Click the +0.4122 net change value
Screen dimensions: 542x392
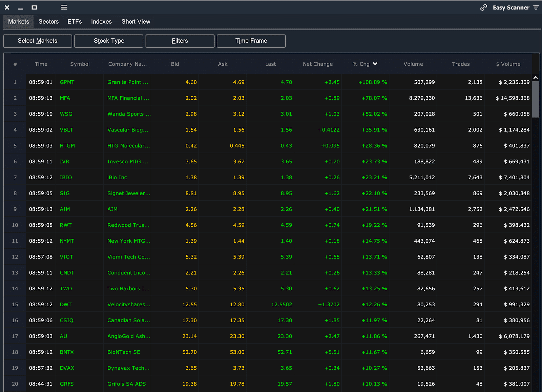point(329,130)
